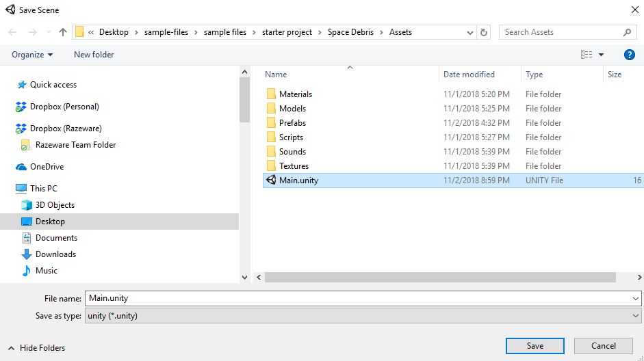Click the Save button

tap(534, 346)
